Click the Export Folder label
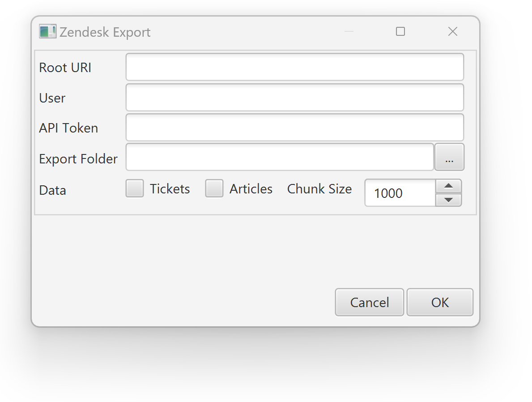Screen dimensions: 532x402 (x=78, y=159)
